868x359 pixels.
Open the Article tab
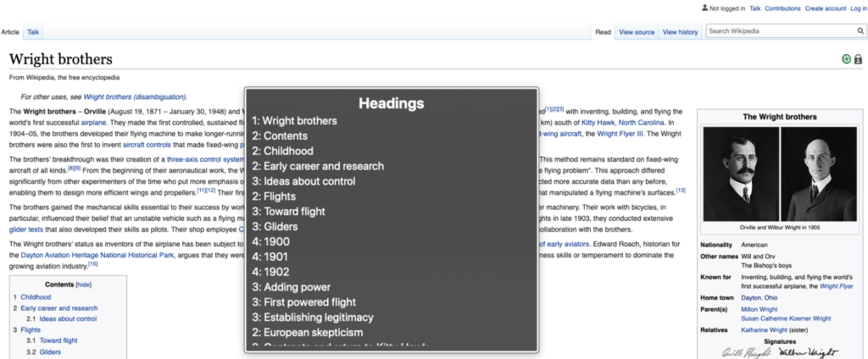tap(10, 32)
